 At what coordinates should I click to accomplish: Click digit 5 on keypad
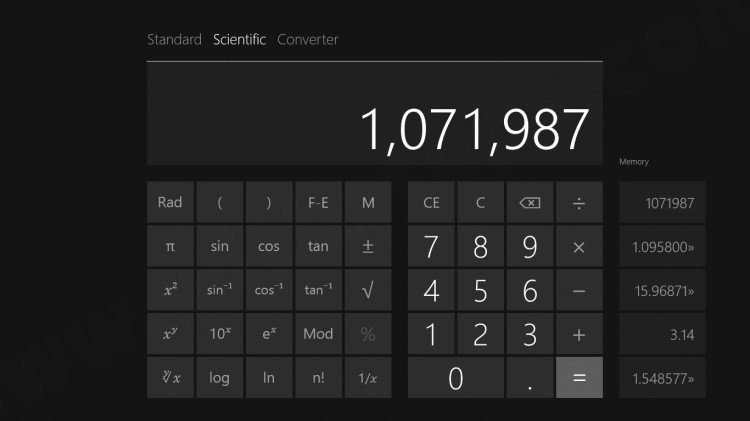tap(480, 290)
